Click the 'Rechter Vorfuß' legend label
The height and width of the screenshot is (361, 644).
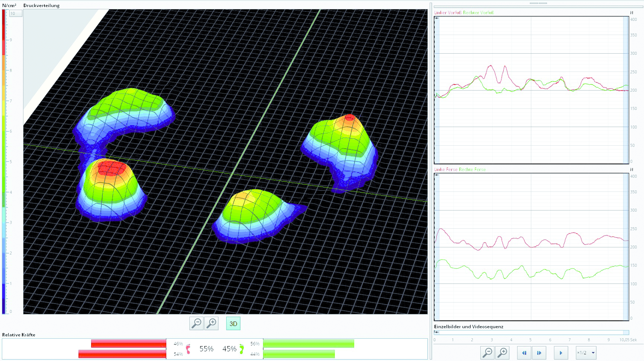click(x=478, y=13)
